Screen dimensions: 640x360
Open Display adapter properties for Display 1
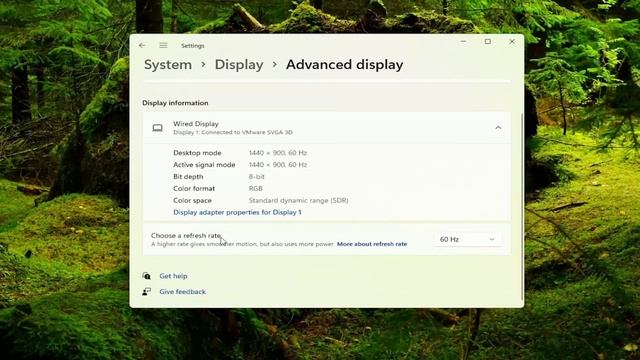(237, 212)
